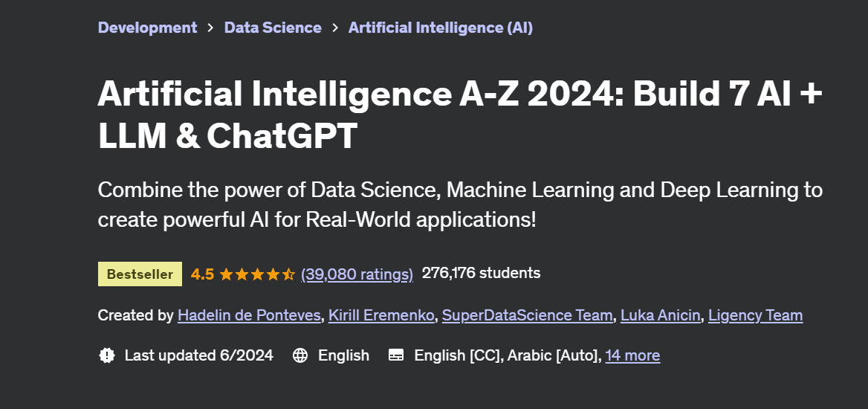Viewport: 868px width, 409px height.
Task: Click the half-filled fifth rating star
Action: [x=288, y=274]
